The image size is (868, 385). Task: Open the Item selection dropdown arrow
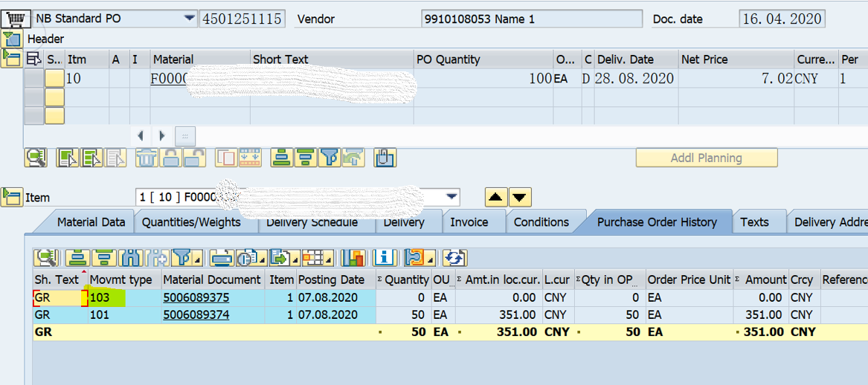point(451,196)
